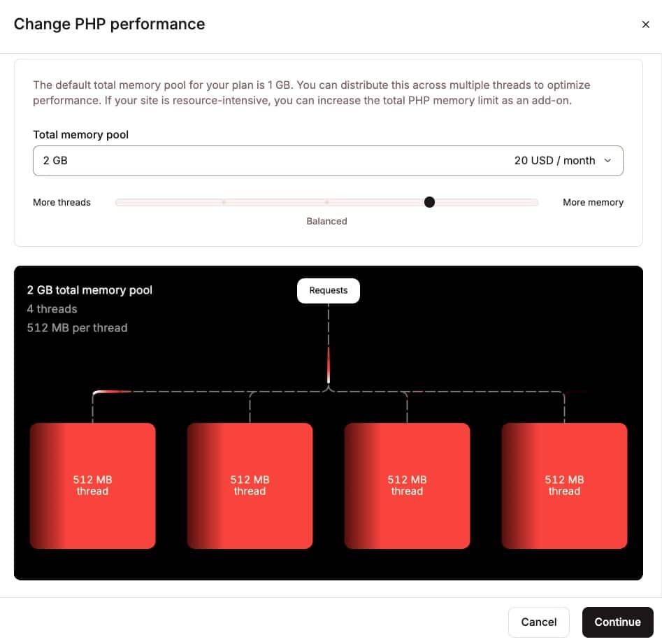Click the More memory end of the slider
The image size is (662, 644).
point(535,202)
